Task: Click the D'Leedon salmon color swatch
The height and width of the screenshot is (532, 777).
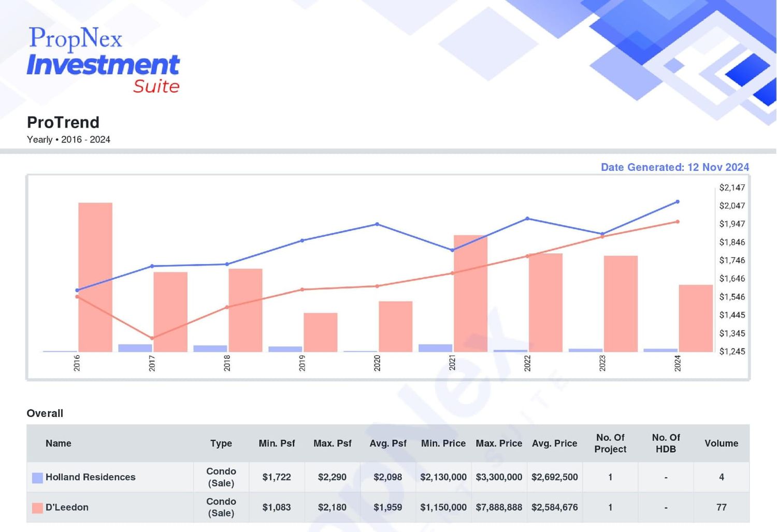Action: point(37,508)
